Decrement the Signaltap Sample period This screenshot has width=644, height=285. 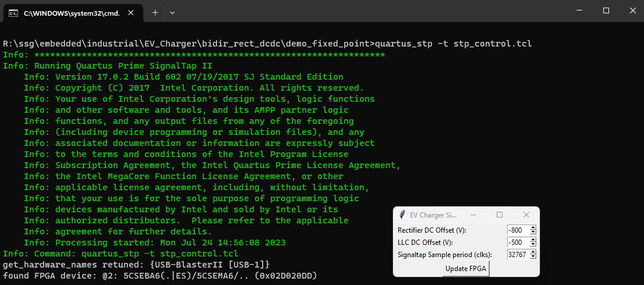[x=533, y=256]
